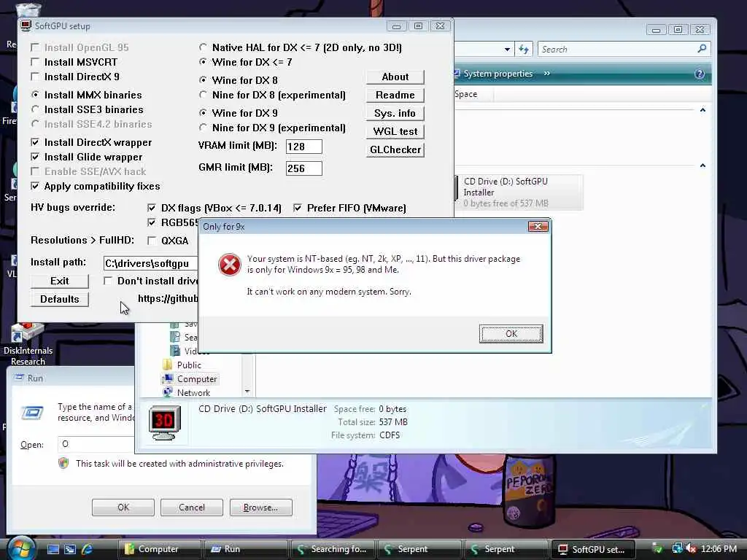This screenshot has height=560, width=747.
Task: Close the 'Only for 9x' dialog with its red X
Action: 538,226
